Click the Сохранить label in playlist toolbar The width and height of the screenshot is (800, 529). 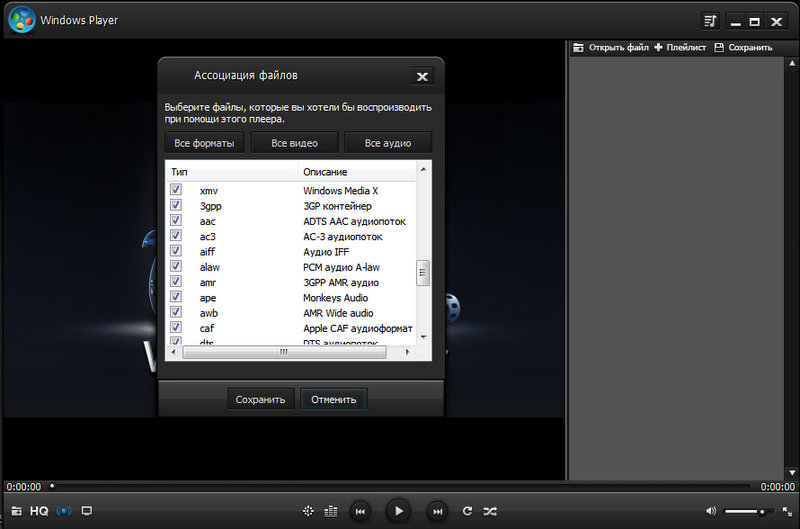750,47
